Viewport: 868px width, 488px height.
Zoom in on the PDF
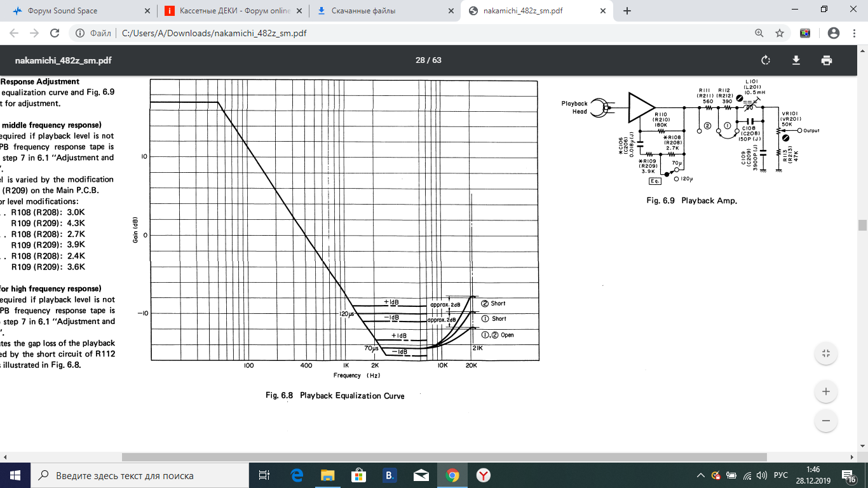(826, 391)
